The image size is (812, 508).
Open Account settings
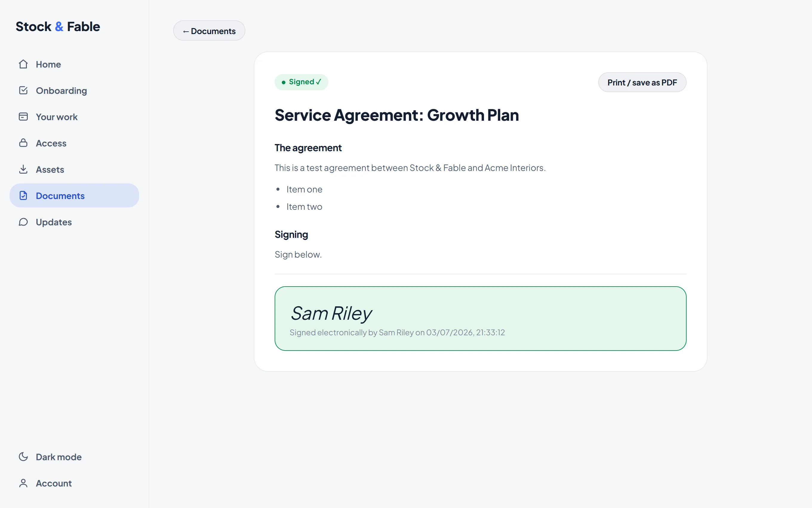tap(74, 483)
